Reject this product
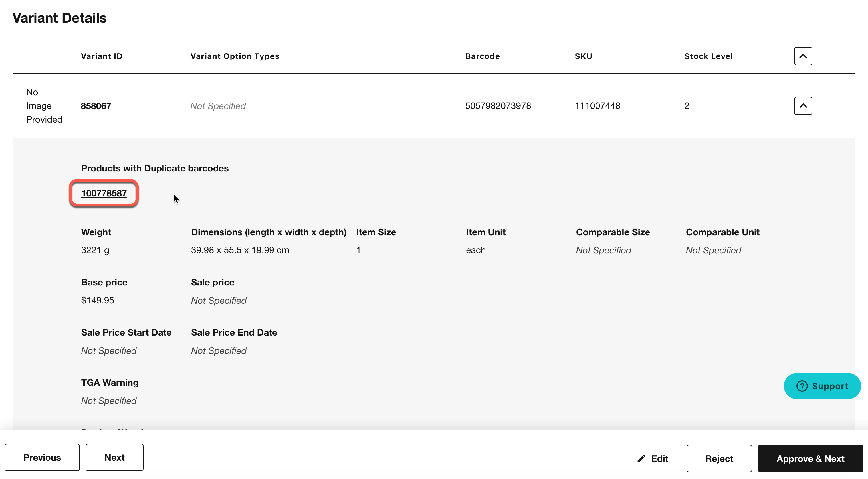The image size is (868, 479). click(x=719, y=458)
